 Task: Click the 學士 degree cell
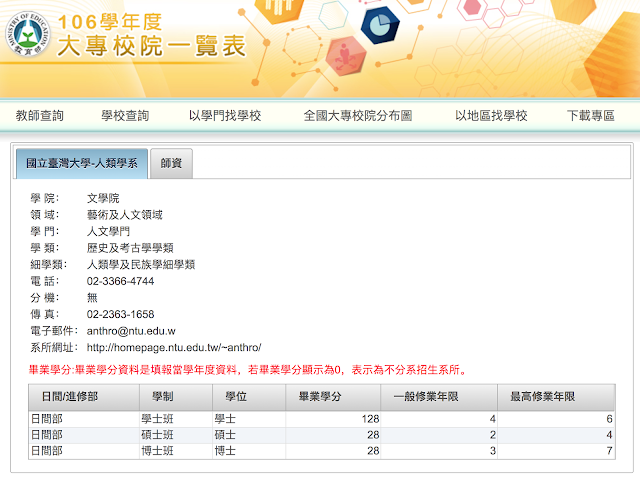tap(249, 419)
